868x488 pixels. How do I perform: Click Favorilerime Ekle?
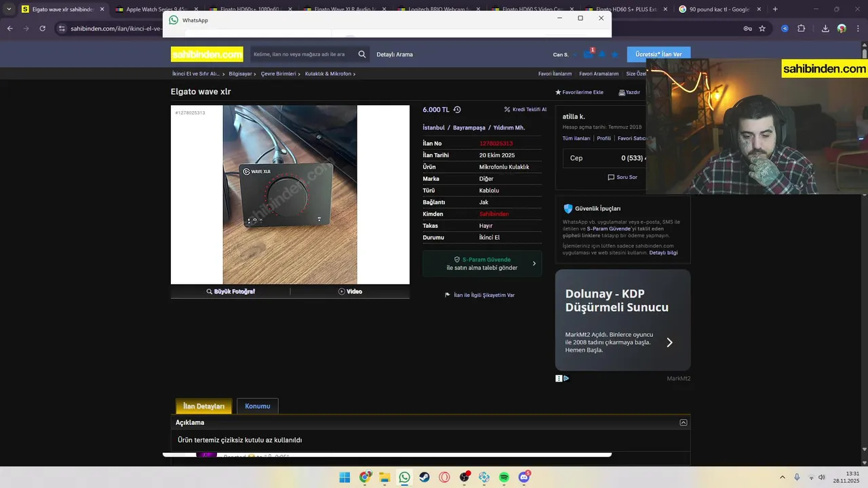(x=579, y=92)
